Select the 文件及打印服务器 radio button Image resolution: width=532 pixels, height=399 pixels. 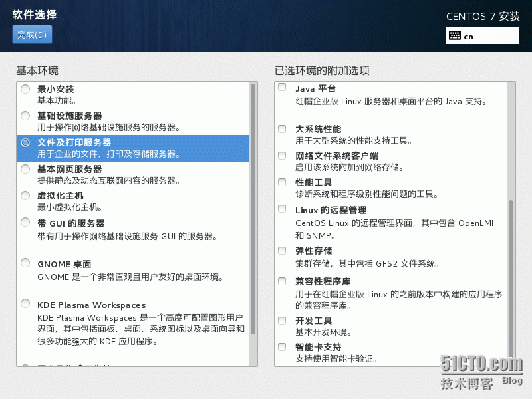pyautogui.click(x=25, y=142)
